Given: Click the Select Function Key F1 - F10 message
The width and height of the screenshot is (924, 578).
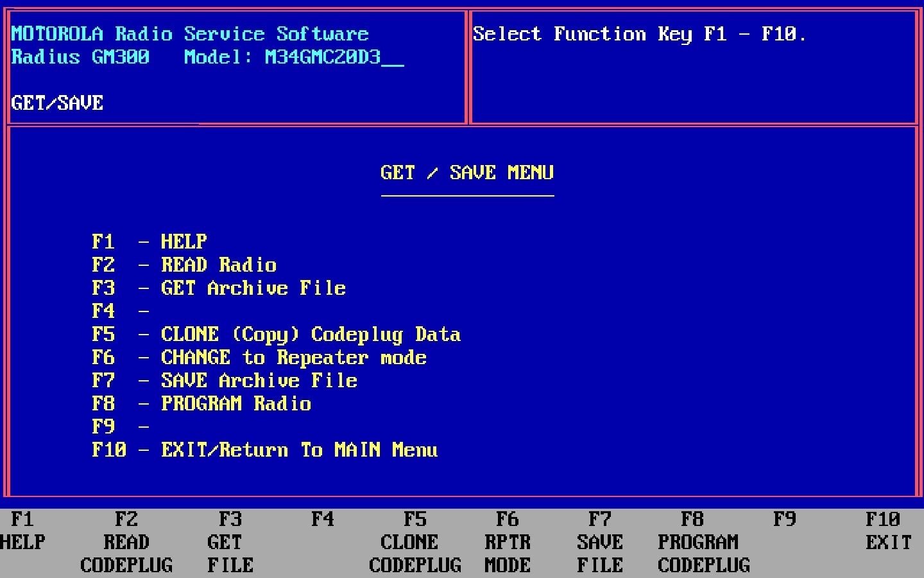Looking at the screenshot, I should point(640,33).
